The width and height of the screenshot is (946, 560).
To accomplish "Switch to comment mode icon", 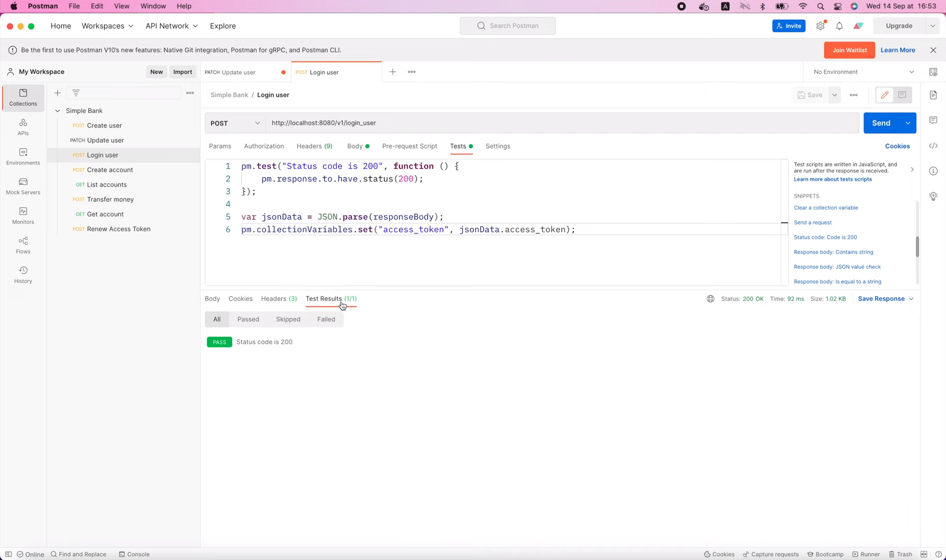I will (x=902, y=95).
